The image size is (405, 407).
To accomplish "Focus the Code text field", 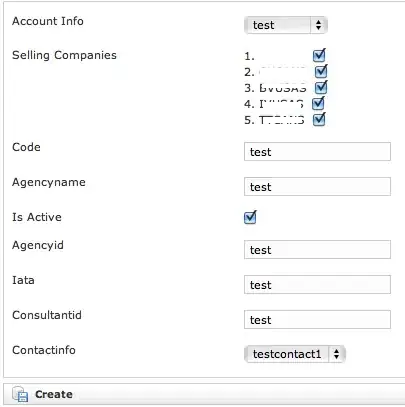I will click(317, 152).
